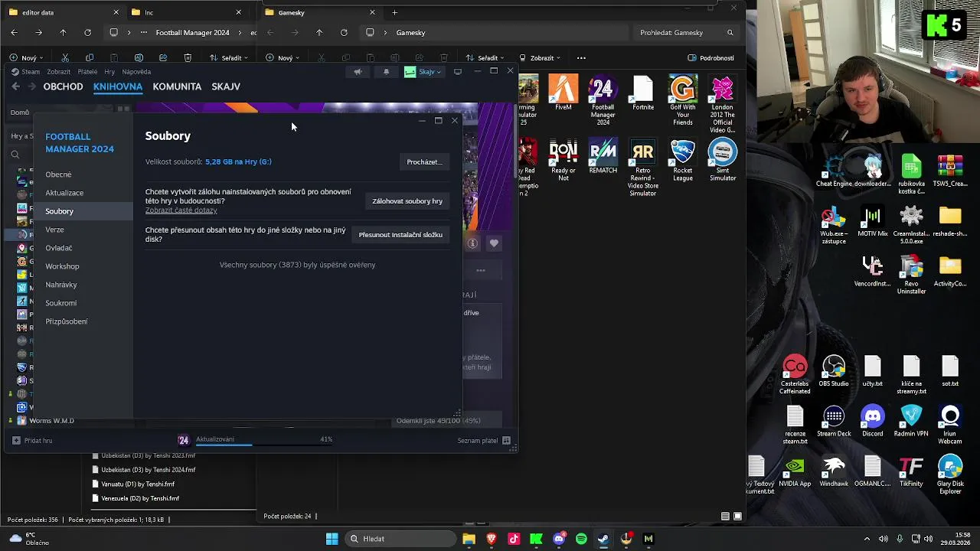Click the Steam announcements megaphone icon
This screenshot has height=551, width=980.
click(x=358, y=72)
